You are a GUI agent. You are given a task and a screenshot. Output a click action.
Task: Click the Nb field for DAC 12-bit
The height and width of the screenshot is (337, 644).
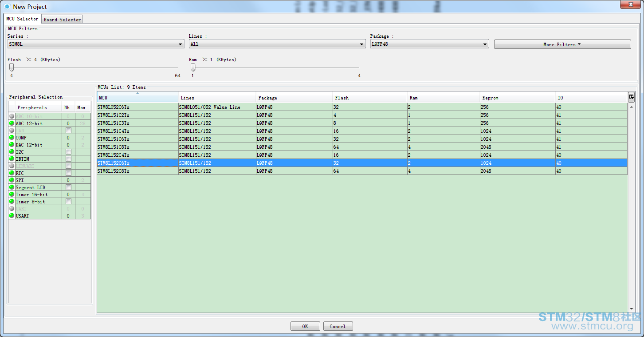pos(68,145)
